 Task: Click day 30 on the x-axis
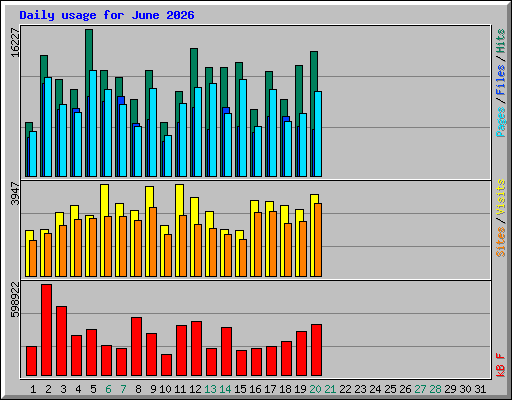(x=465, y=389)
